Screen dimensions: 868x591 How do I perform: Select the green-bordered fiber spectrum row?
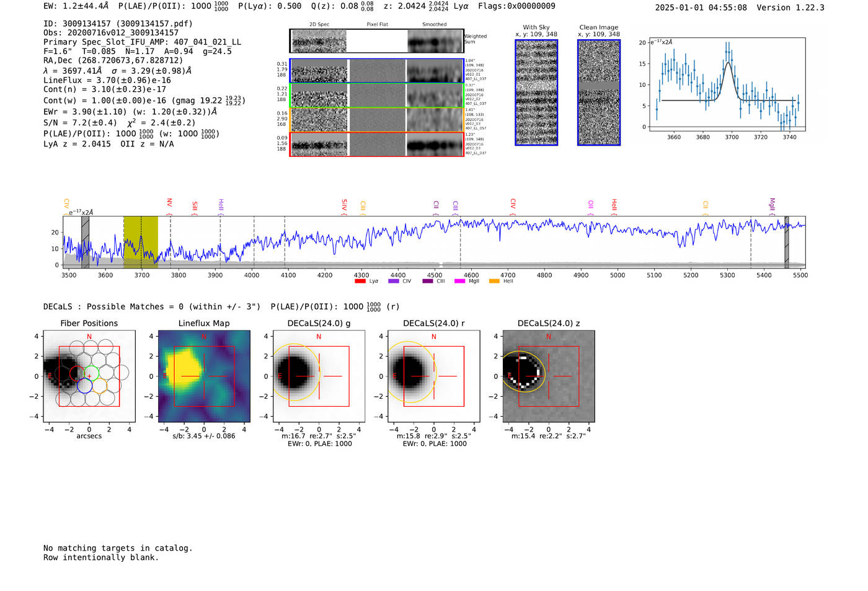376,96
